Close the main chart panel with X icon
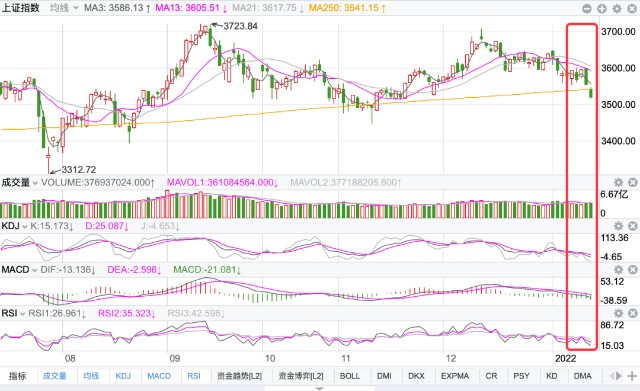 click(632, 9)
